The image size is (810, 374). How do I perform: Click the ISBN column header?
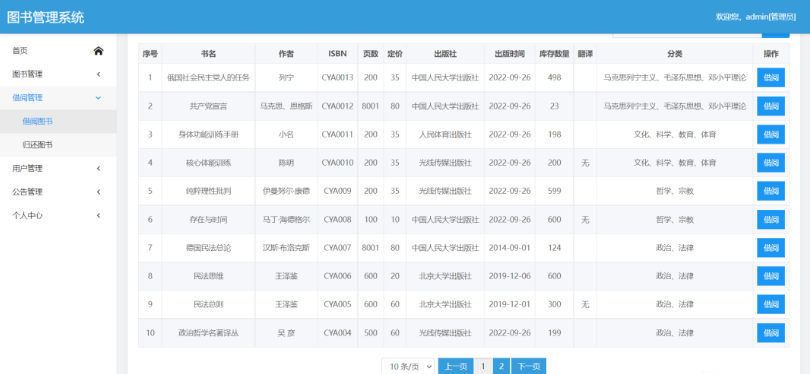[x=337, y=54]
